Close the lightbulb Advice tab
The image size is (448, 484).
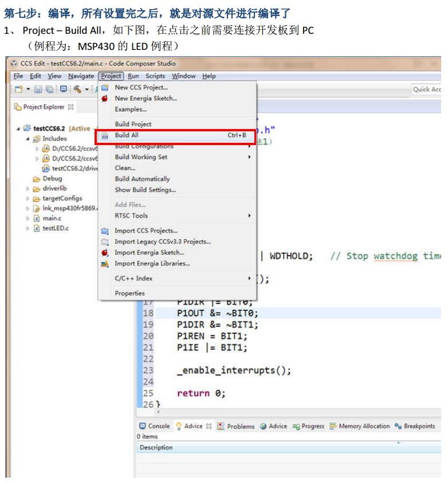(x=209, y=426)
